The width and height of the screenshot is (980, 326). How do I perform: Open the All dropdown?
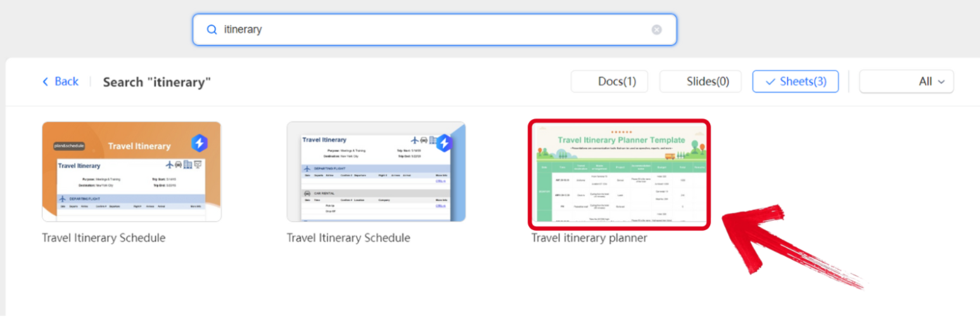click(907, 81)
